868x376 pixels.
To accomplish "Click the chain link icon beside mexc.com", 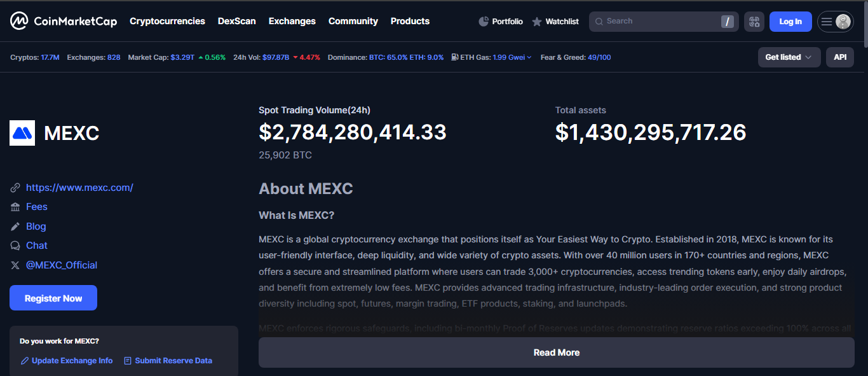I will pyautogui.click(x=15, y=188).
